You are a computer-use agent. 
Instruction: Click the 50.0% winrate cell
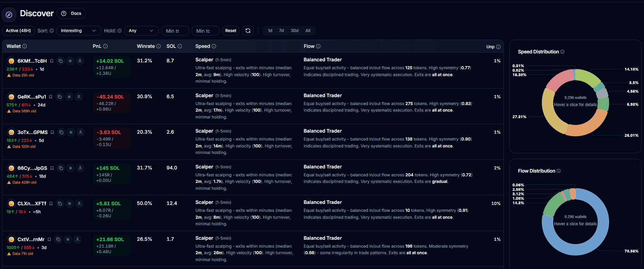(144, 203)
